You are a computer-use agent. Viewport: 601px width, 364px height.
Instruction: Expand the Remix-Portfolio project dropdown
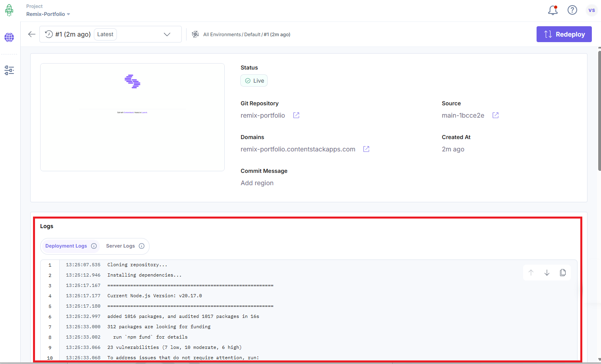click(48, 14)
